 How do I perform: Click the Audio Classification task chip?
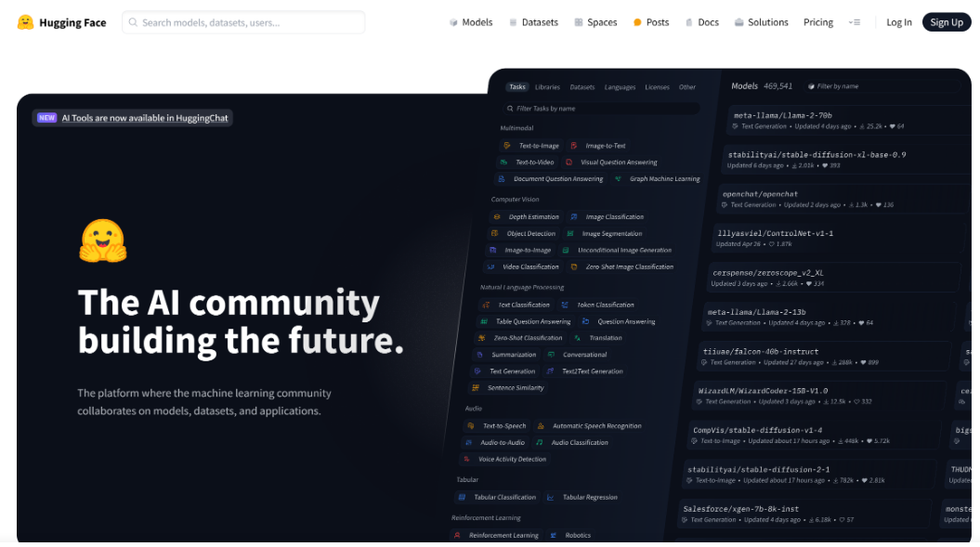click(572, 442)
